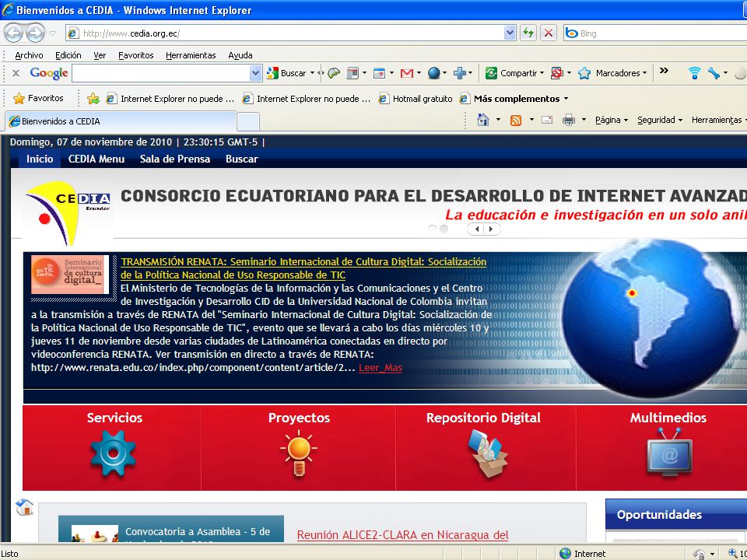
Task: Open the Hotmail gratuito favorite link
Action: 416,99
